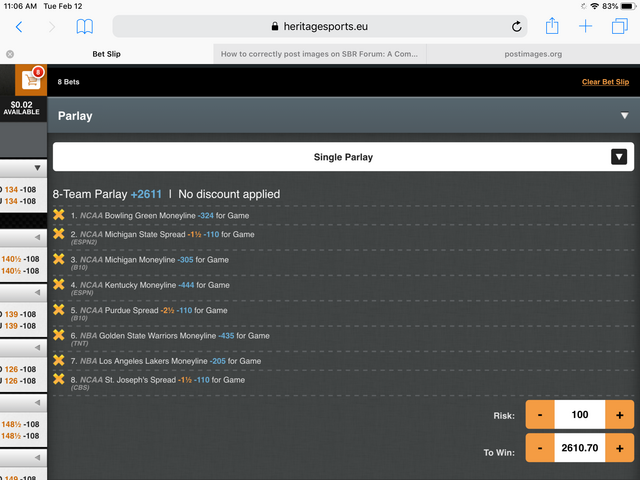640x480 pixels.
Task: Collapse the Parlay section arrow
Action: coord(624,116)
